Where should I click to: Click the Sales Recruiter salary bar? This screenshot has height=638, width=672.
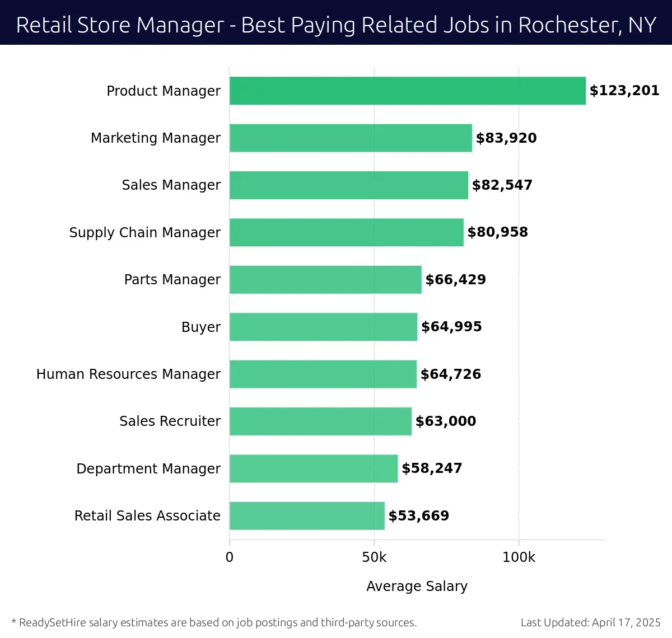[x=320, y=421]
